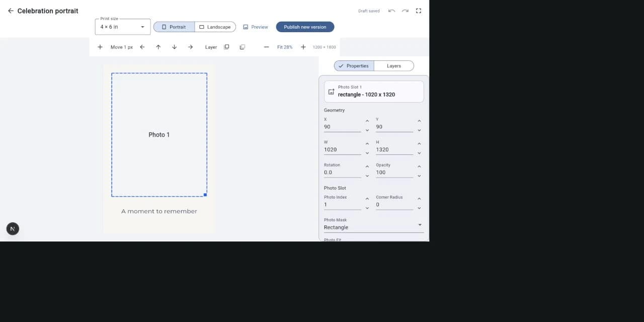The height and width of the screenshot is (322, 644).
Task: Select the 'A moment to remember' caption text
Action: 159,211
